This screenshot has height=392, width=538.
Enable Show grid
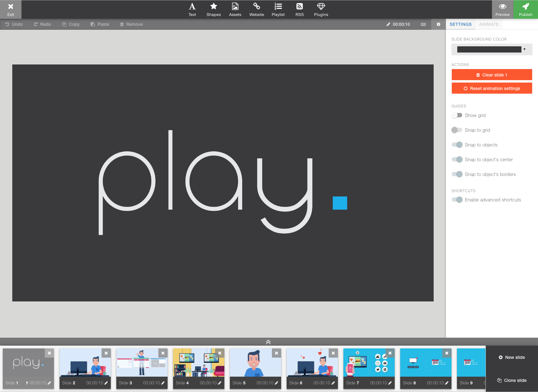point(457,115)
